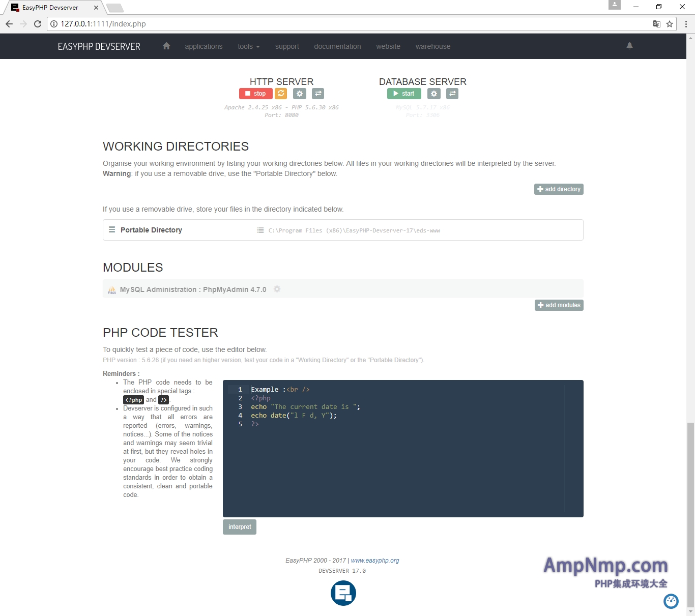Click the database server switch arrows icon

tap(452, 94)
